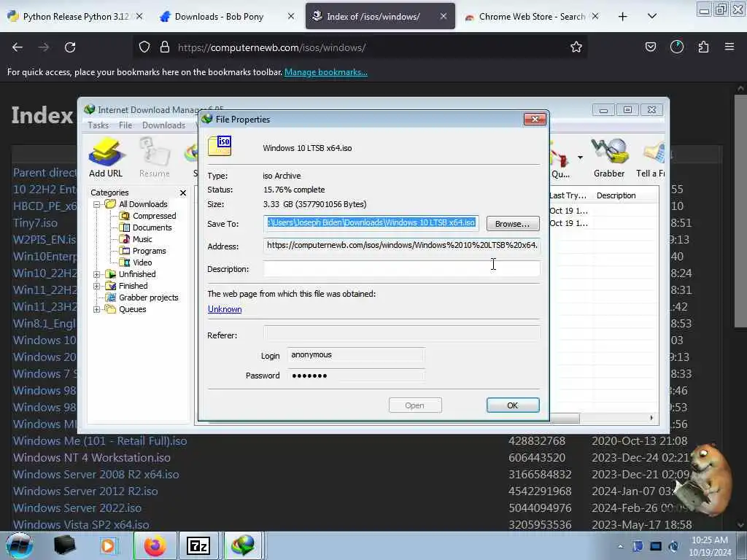This screenshot has height=560, width=747.
Task: Select the Music category folder
Action: click(x=142, y=239)
